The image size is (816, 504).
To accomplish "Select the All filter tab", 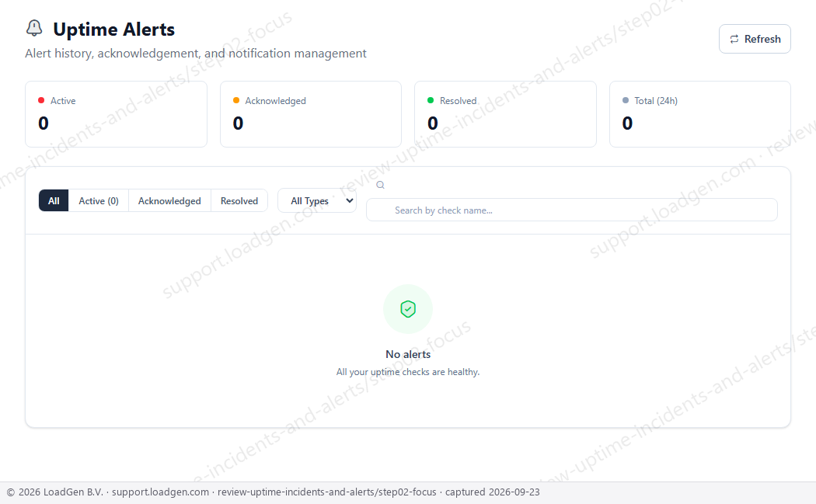I will coord(54,201).
